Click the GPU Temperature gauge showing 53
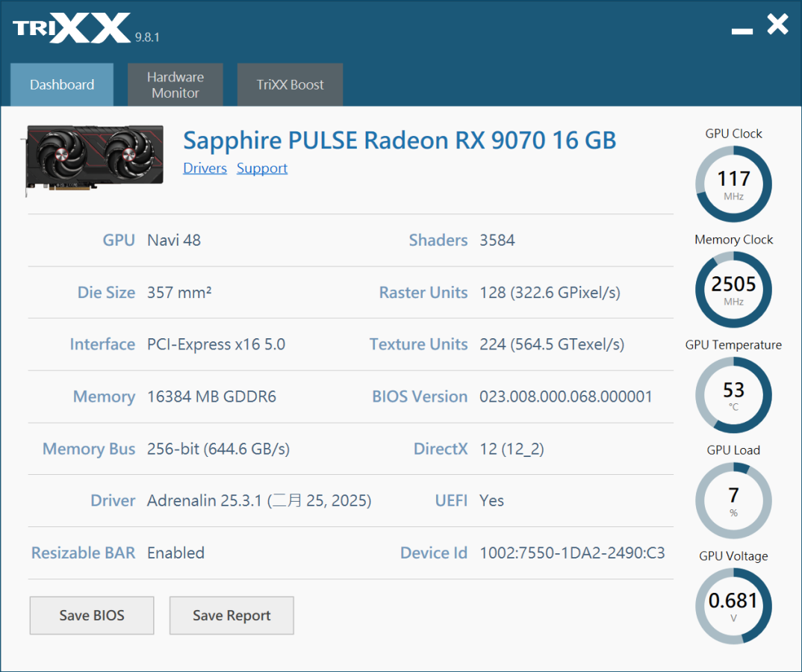 click(x=733, y=395)
